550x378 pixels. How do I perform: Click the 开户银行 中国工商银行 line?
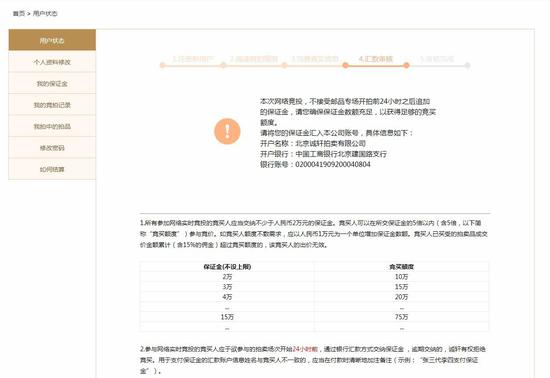coord(323,154)
